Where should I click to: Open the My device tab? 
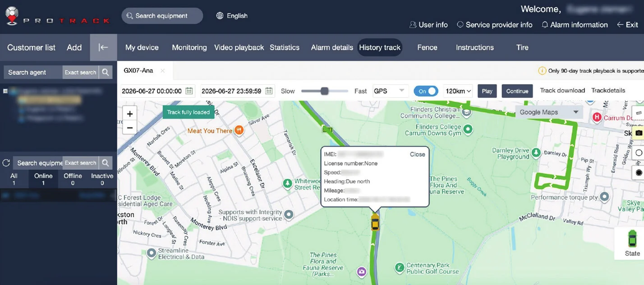pyautogui.click(x=142, y=47)
